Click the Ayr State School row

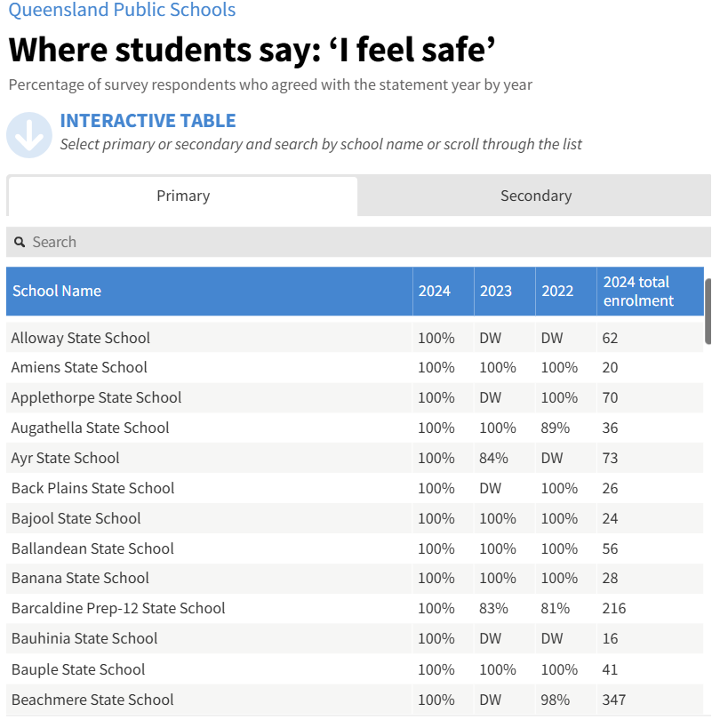pyautogui.click(x=65, y=458)
